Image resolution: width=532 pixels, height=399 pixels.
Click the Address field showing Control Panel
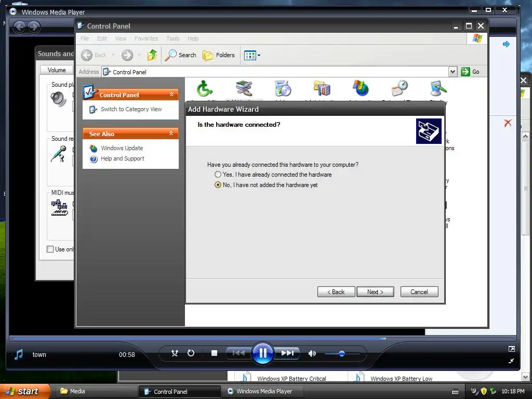click(275, 72)
